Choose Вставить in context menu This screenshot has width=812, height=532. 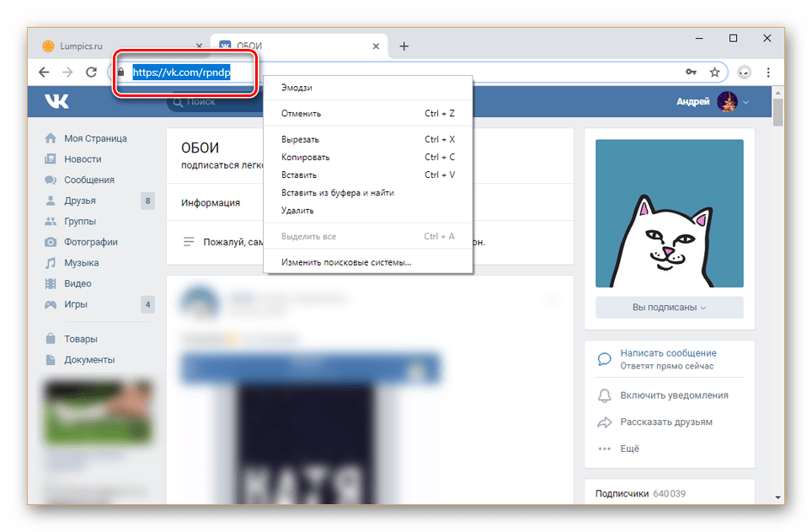coord(368,175)
